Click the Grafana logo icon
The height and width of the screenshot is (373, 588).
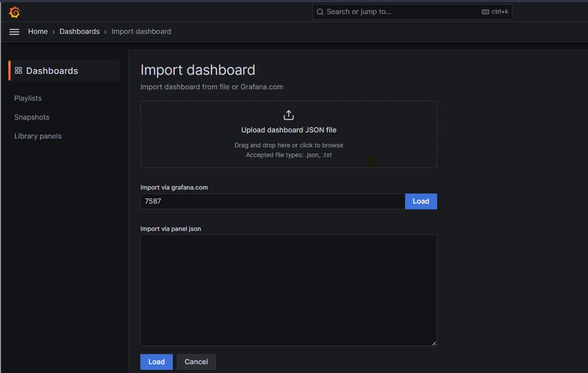click(15, 12)
